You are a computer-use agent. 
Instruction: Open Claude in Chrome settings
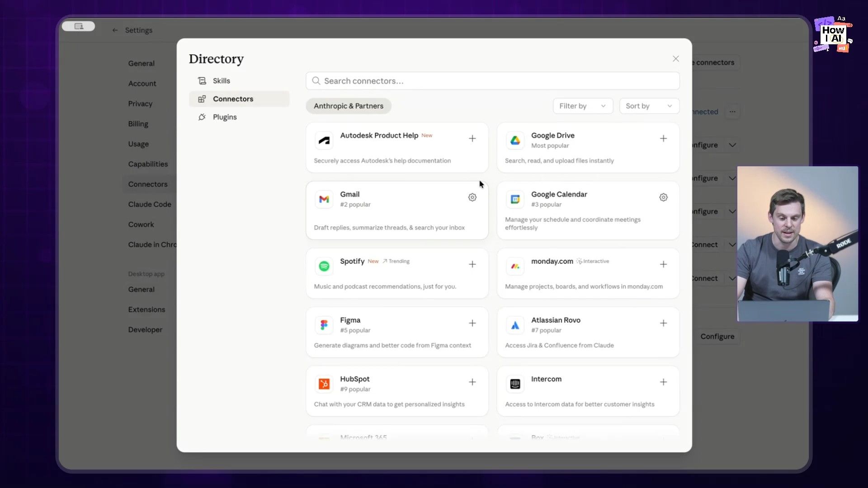click(152, 244)
